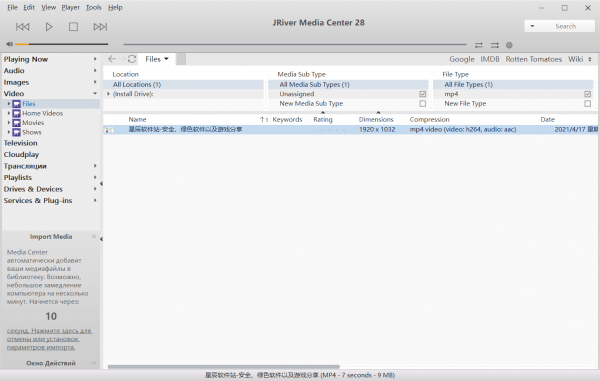Click the video file thumbnail icon

[x=109, y=130]
